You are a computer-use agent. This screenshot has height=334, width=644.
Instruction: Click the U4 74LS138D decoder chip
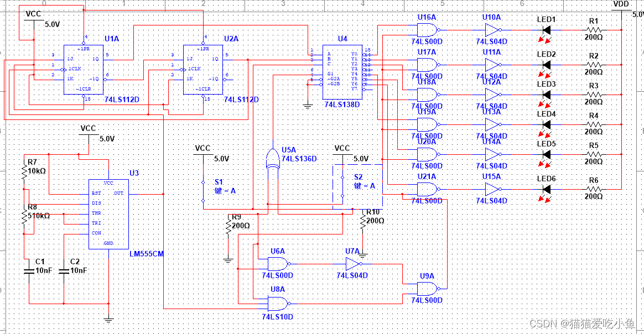[342, 72]
